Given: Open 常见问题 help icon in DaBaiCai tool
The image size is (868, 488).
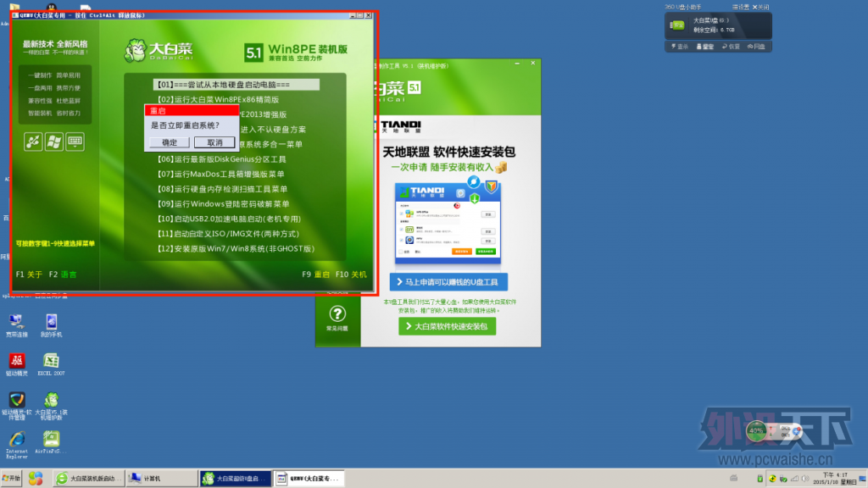Looking at the screenshot, I should tap(337, 319).
